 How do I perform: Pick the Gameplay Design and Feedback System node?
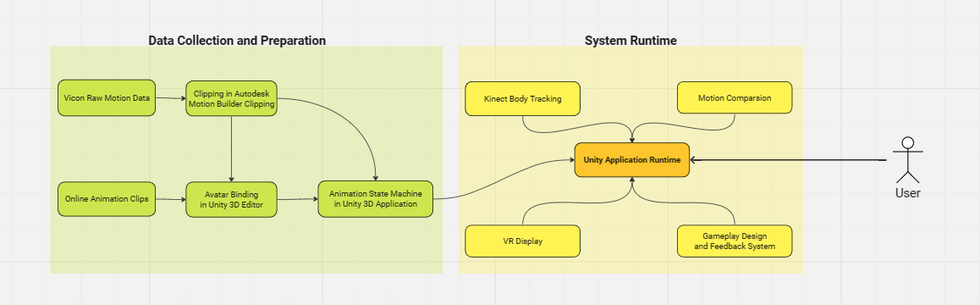735,241
